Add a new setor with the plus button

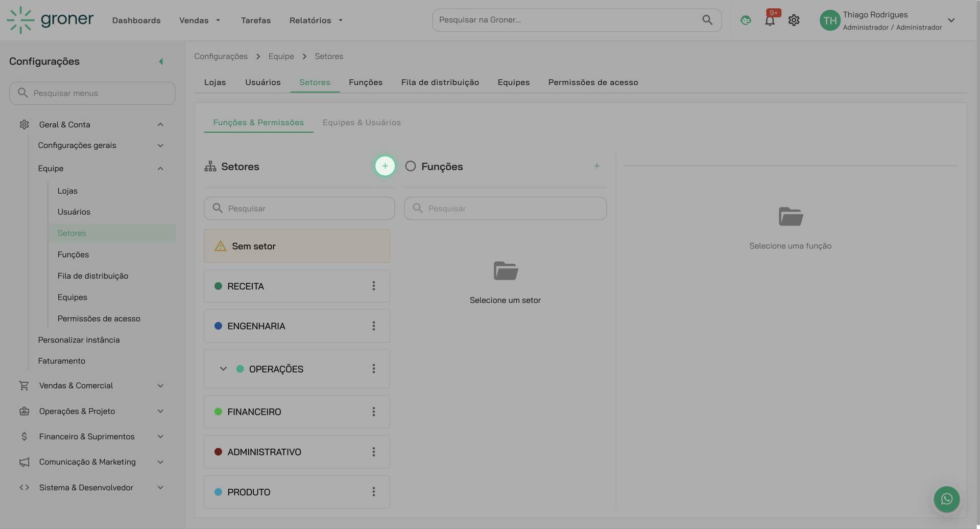pos(385,166)
